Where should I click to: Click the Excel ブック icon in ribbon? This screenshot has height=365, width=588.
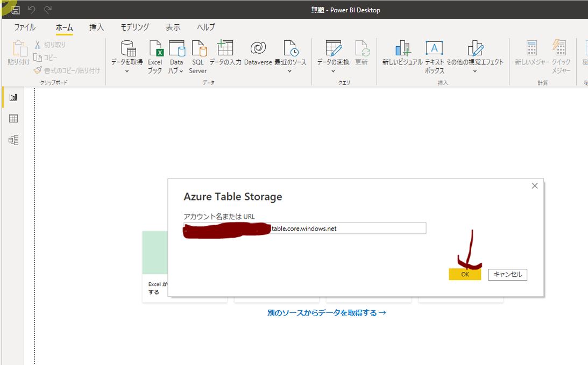(155, 50)
